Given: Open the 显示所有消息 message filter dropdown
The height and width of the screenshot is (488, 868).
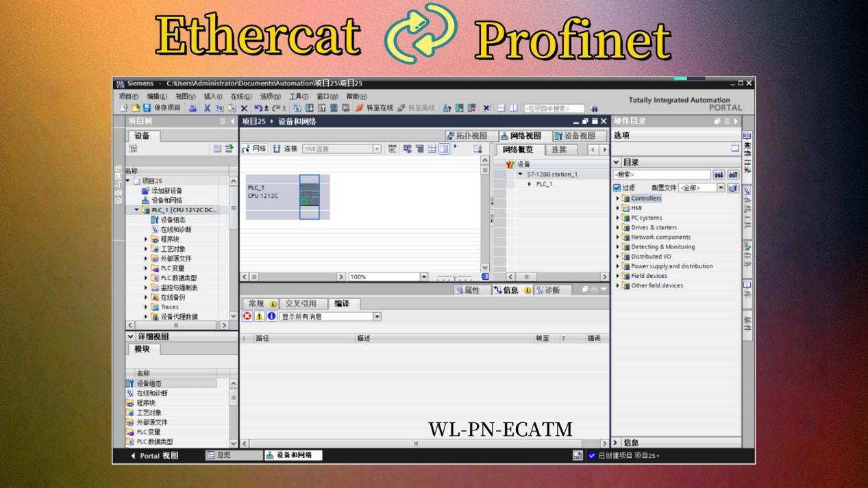Looking at the screenshot, I should (377, 316).
